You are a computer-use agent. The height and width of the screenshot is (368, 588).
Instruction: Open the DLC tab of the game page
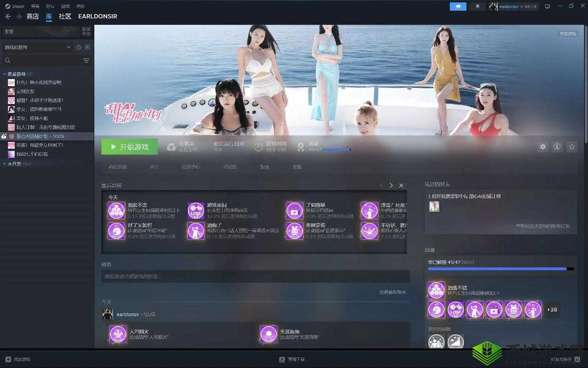(154, 167)
